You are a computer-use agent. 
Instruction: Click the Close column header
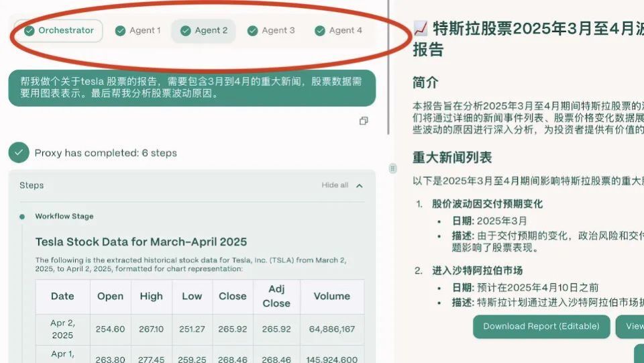pos(233,297)
